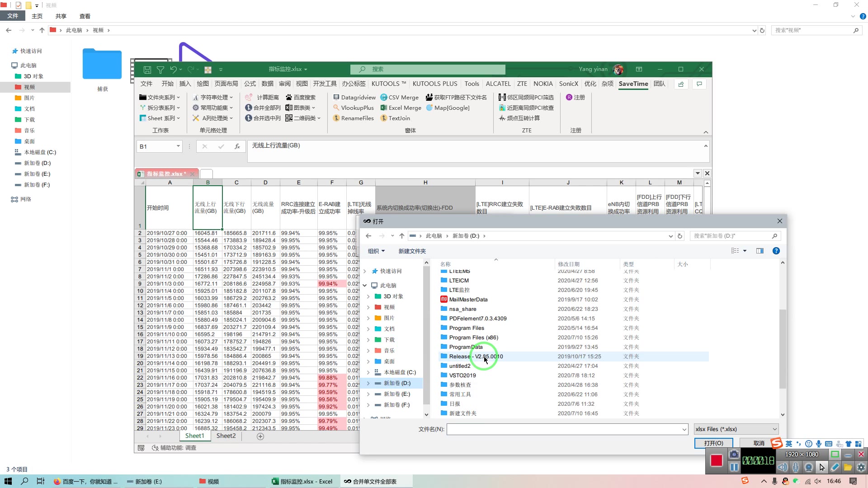Viewport: 868px width, 488px height.
Task: Open the 组织 dropdown in dialog
Action: 376,251
